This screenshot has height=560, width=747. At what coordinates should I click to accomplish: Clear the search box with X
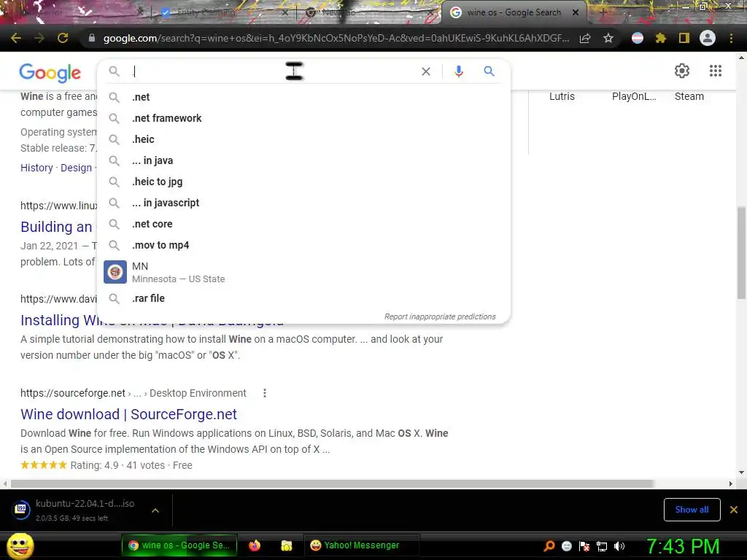426,71
